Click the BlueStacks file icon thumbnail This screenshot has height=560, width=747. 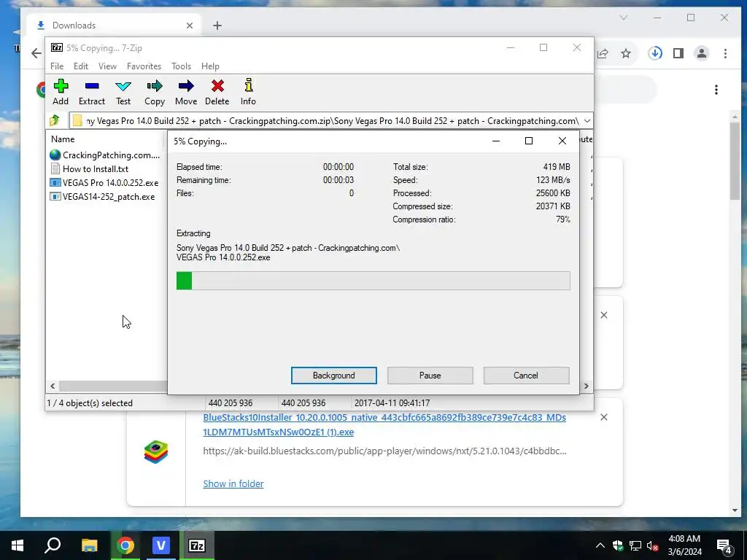156,452
